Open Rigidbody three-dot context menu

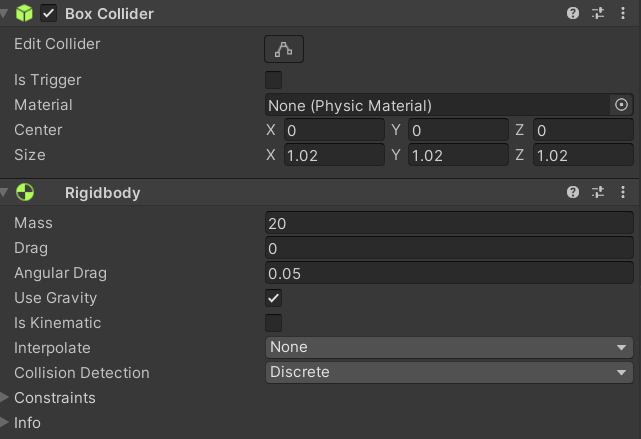coord(623,192)
